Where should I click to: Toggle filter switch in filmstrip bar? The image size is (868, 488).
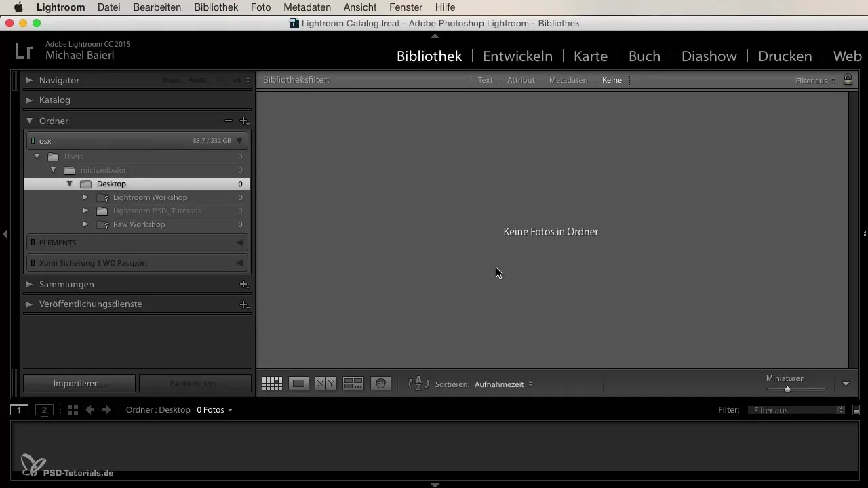[x=856, y=410]
